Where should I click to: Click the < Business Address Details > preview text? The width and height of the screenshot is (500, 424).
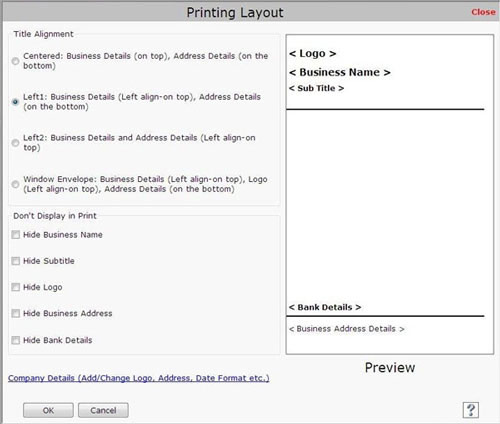coord(347,329)
